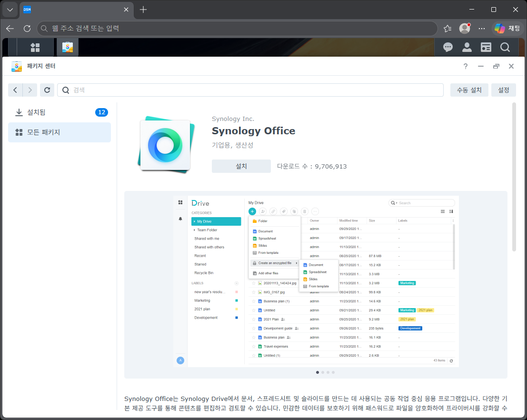Open the DSM main menu grid icon
527x420 pixels.
click(35, 48)
